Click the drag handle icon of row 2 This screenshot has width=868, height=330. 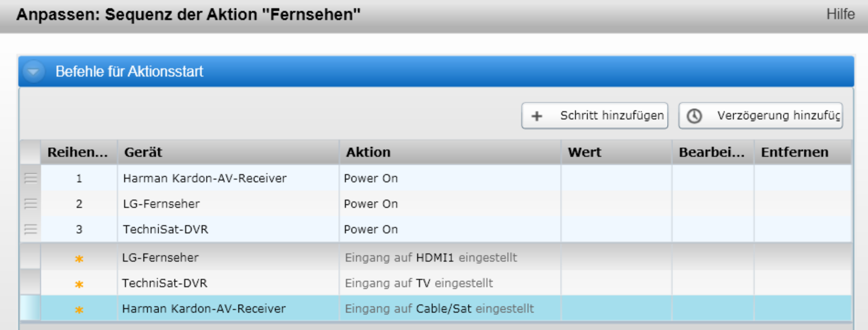31,204
